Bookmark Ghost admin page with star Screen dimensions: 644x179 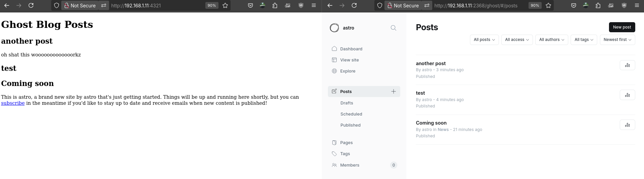coord(548,5)
